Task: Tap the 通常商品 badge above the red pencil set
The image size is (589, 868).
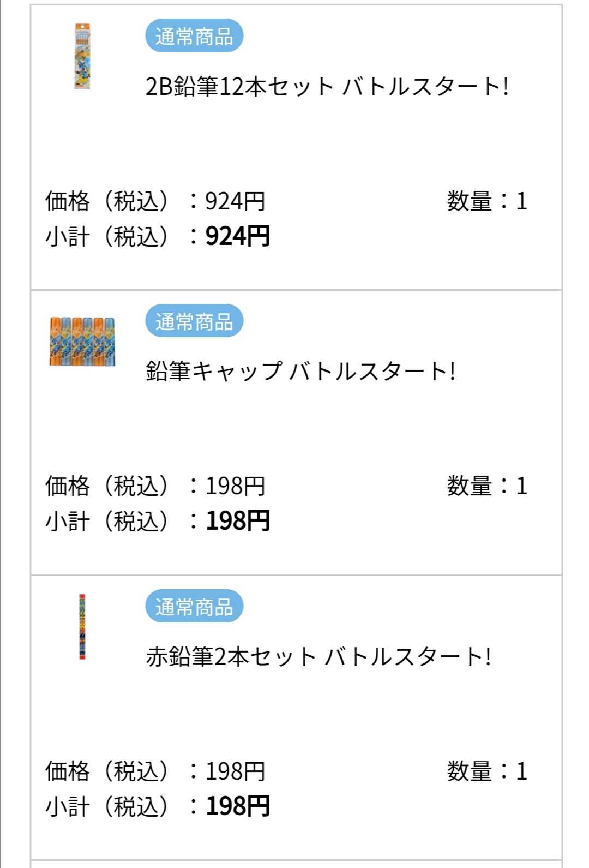Action: click(x=194, y=607)
